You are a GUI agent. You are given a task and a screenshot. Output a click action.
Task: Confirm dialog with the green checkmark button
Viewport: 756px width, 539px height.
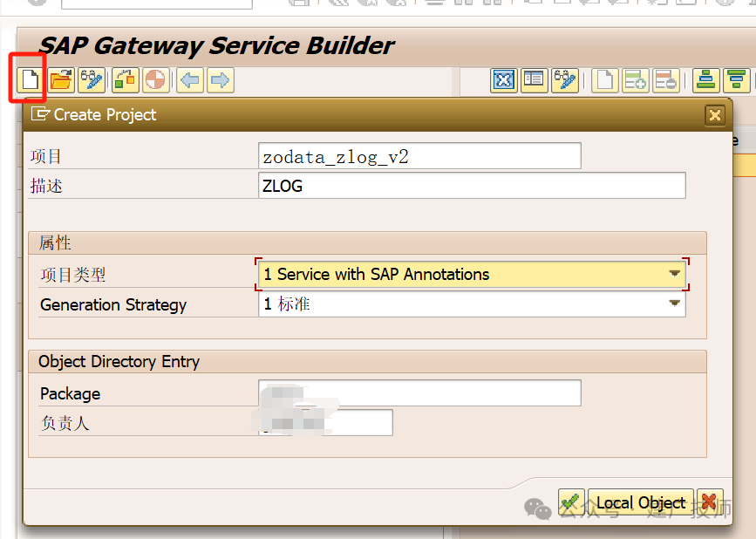click(x=571, y=502)
